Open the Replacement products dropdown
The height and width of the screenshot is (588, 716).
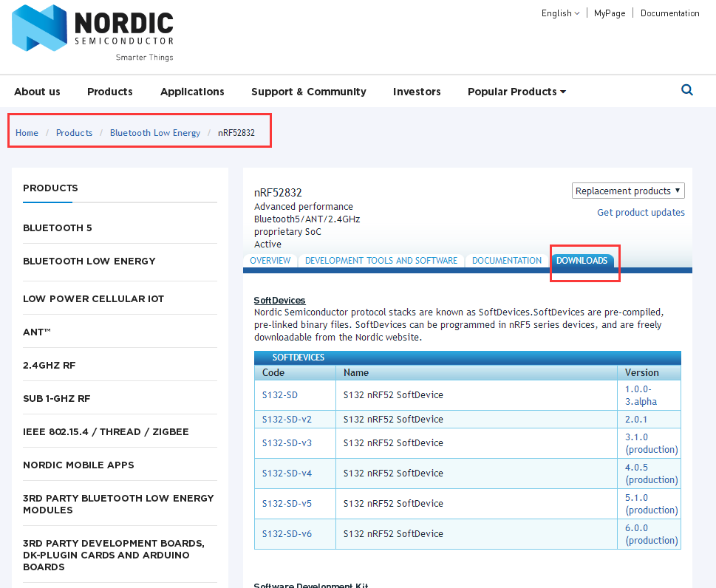[628, 191]
